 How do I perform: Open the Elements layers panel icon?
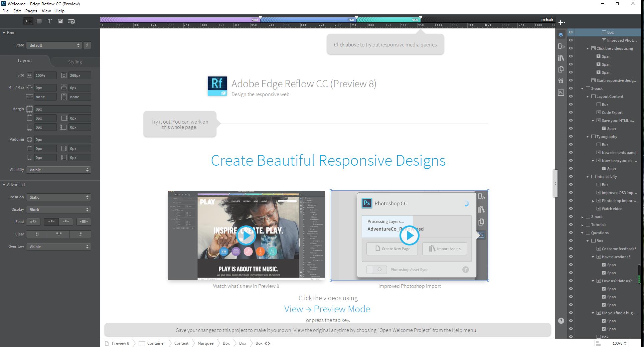click(561, 34)
